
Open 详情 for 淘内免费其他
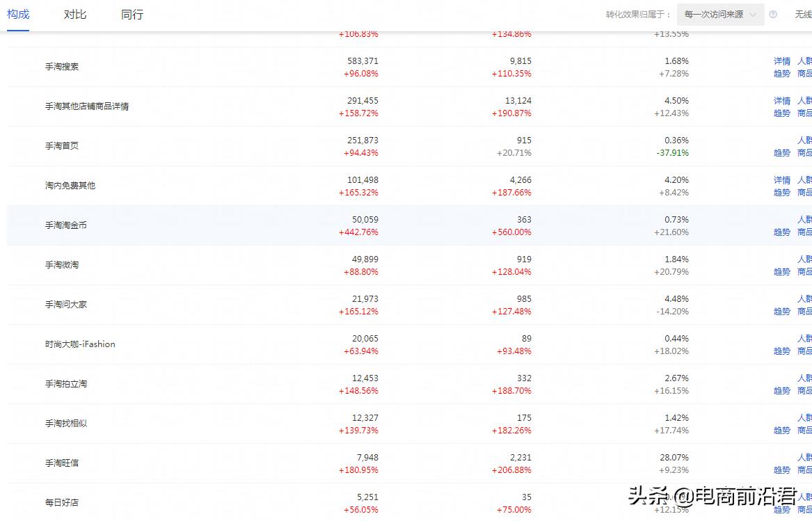pyautogui.click(x=782, y=179)
